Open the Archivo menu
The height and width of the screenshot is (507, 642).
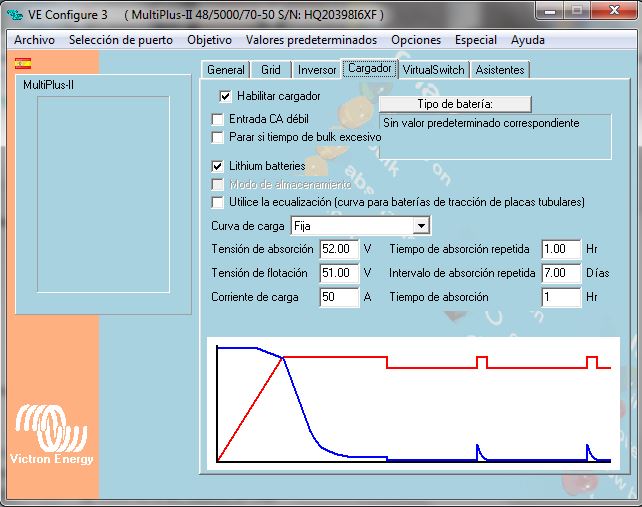click(34, 40)
